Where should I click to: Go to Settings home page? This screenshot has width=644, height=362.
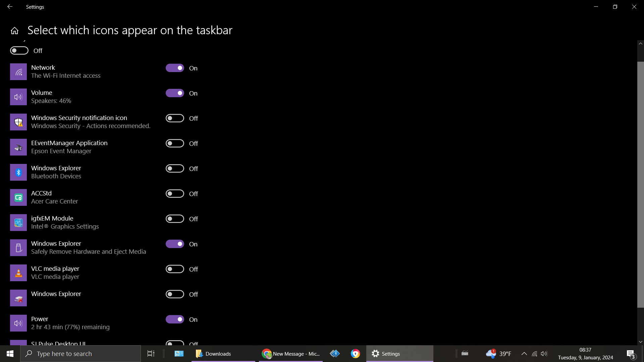pos(14,30)
